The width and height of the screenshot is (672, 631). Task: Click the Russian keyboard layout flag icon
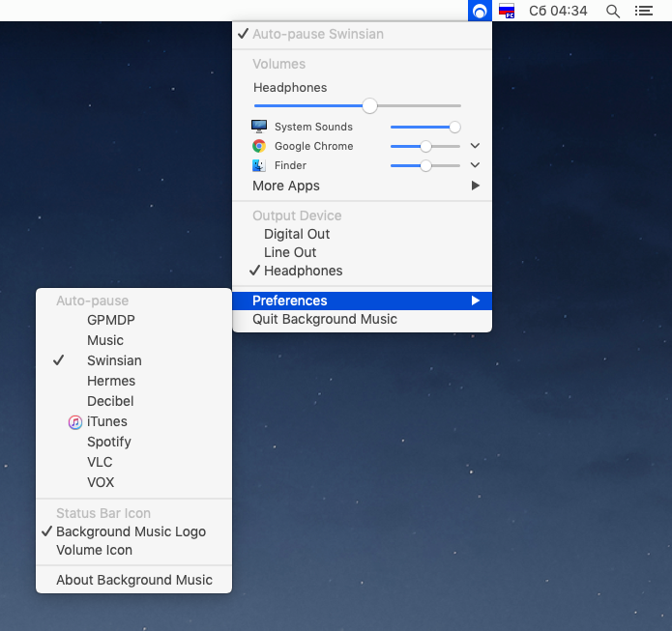[507, 11]
